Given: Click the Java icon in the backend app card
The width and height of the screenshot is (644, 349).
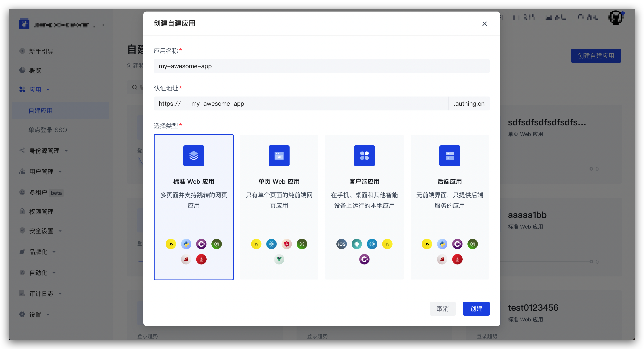Looking at the screenshot, I should click(457, 259).
